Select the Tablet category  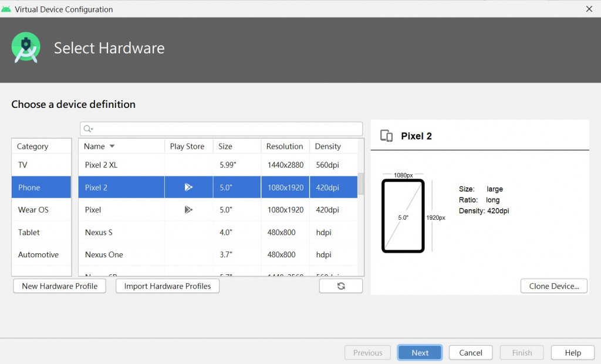42,232
